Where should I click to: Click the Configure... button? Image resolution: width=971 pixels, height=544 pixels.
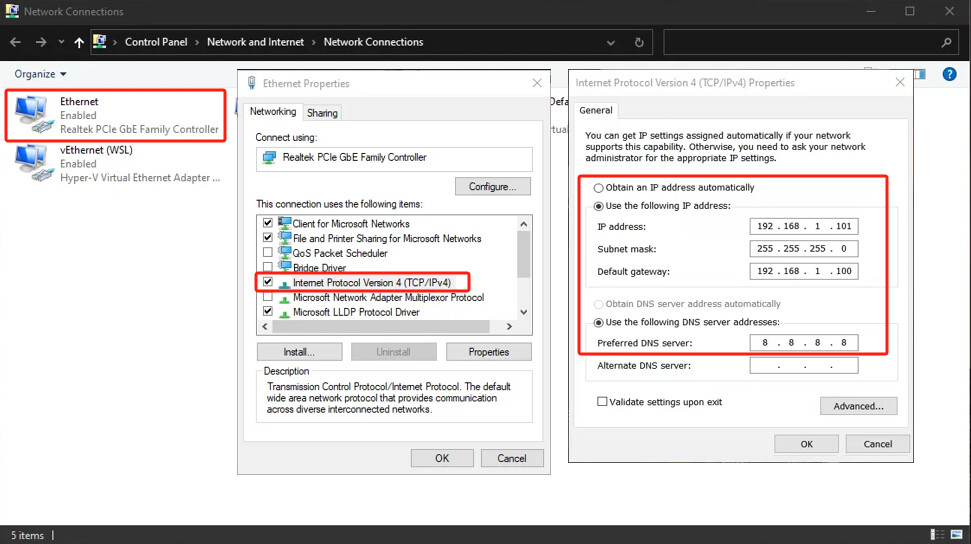tap(492, 187)
